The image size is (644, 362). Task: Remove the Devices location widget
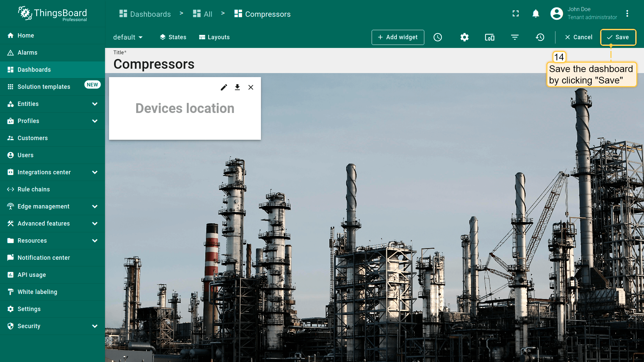[x=251, y=87]
